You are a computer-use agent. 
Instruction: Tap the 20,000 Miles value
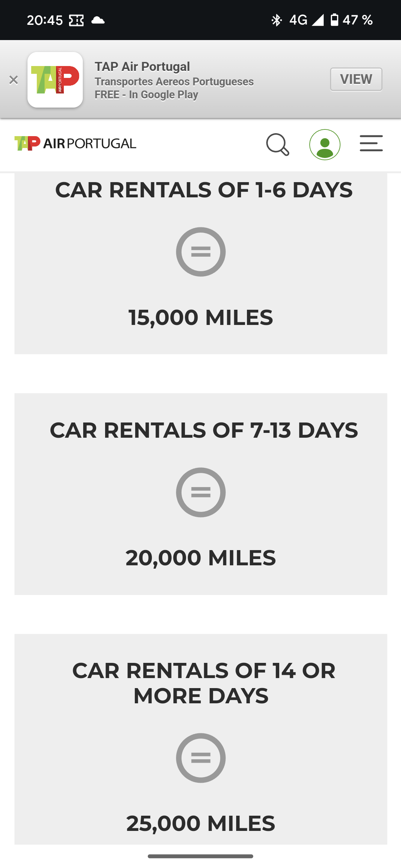pos(201,558)
